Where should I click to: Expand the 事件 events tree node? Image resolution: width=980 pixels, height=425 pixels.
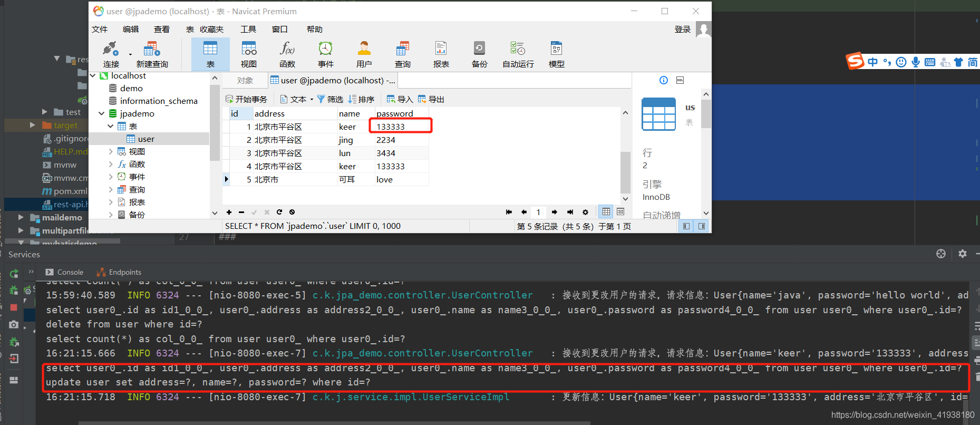pos(110,177)
